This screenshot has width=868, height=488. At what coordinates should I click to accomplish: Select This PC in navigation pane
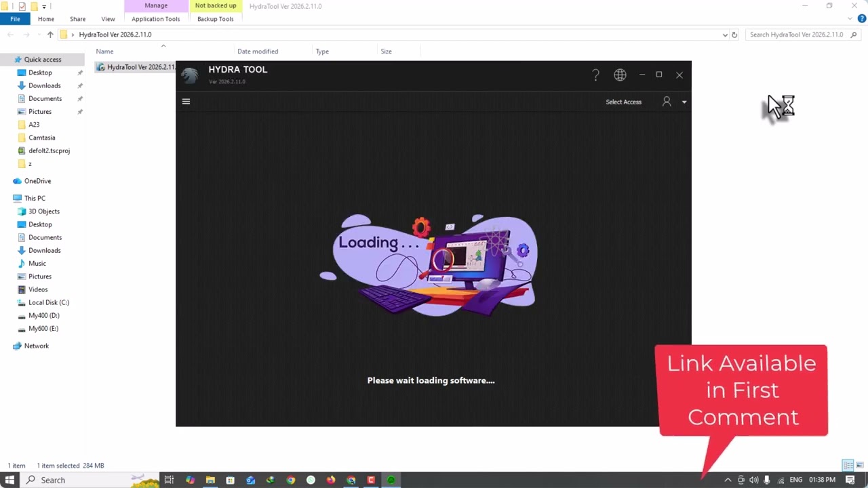pyautogui.click(x=35, y=198)
